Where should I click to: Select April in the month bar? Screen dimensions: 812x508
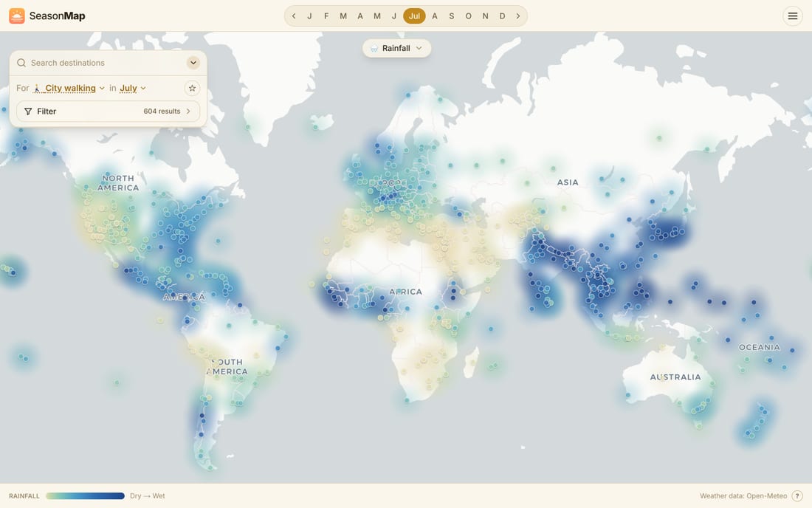(x=360, y=16)
